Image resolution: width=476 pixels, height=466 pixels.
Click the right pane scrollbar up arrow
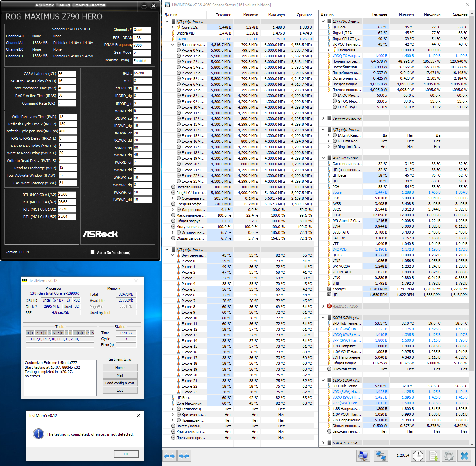coord(472,14)
